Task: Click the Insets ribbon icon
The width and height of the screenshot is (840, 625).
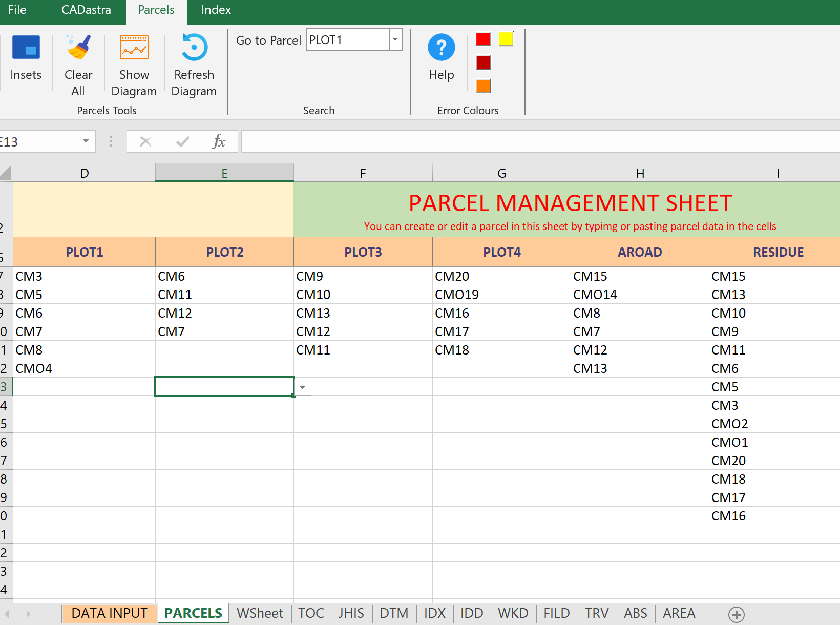Action: [26, 48]
